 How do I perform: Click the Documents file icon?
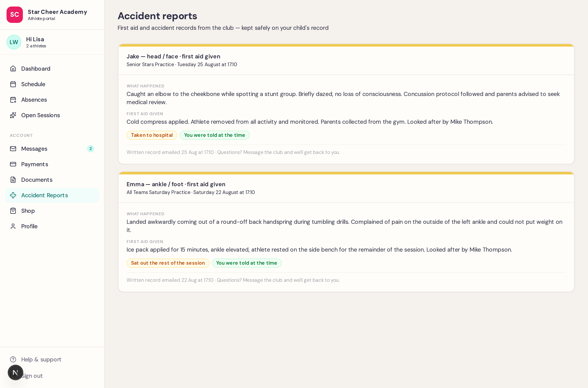(x=13, y=180)
